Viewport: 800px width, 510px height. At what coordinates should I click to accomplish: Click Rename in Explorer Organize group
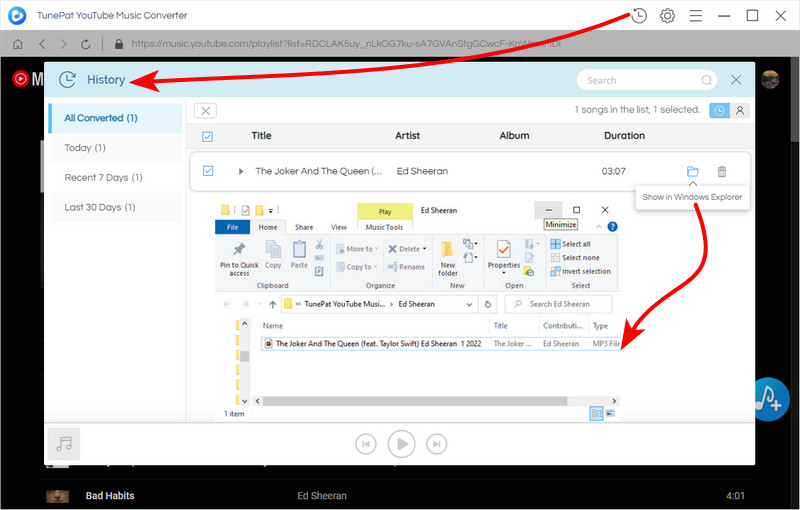point(406,267)
